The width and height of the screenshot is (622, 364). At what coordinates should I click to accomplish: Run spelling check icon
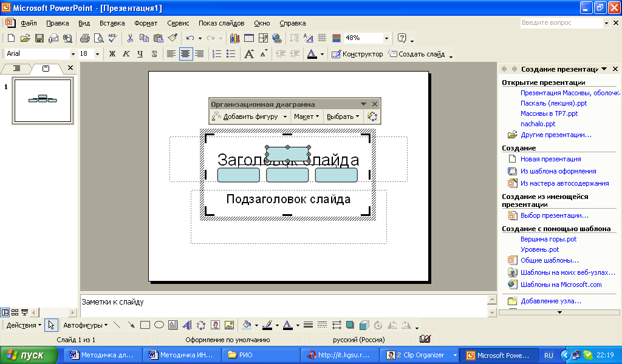[112, 38]
